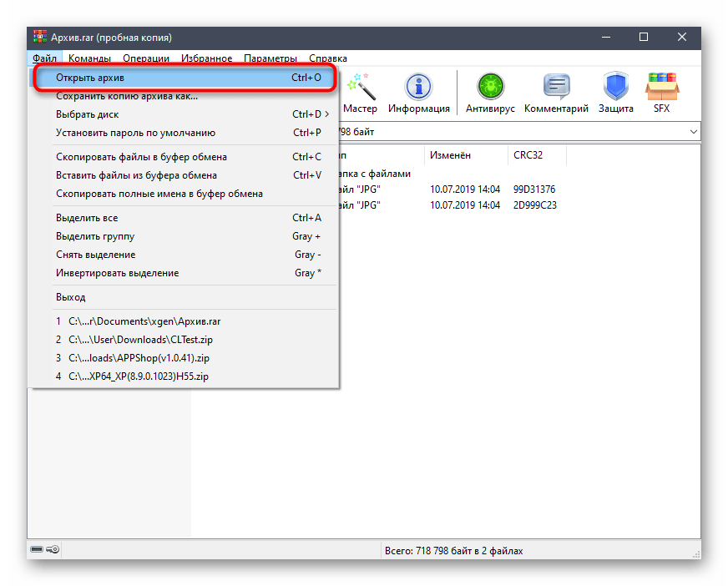The image size is (728, 586).
Task: Open the Операции menu
Action: 146,58
